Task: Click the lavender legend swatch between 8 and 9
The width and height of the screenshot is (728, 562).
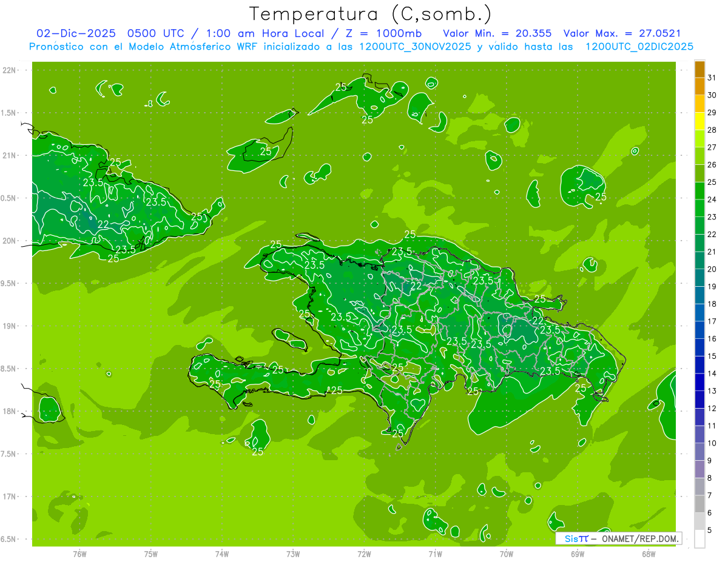Action: tap(699, 469)
